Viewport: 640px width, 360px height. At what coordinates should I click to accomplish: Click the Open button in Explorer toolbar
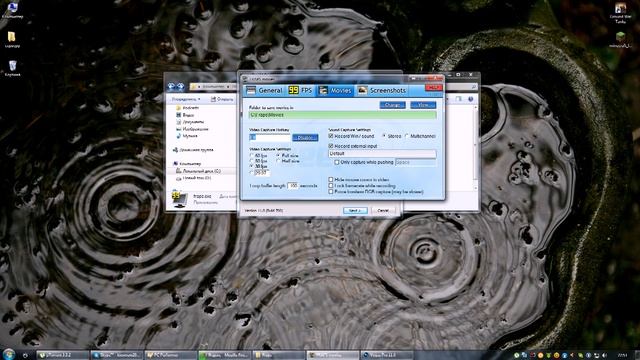click(222, 99)
